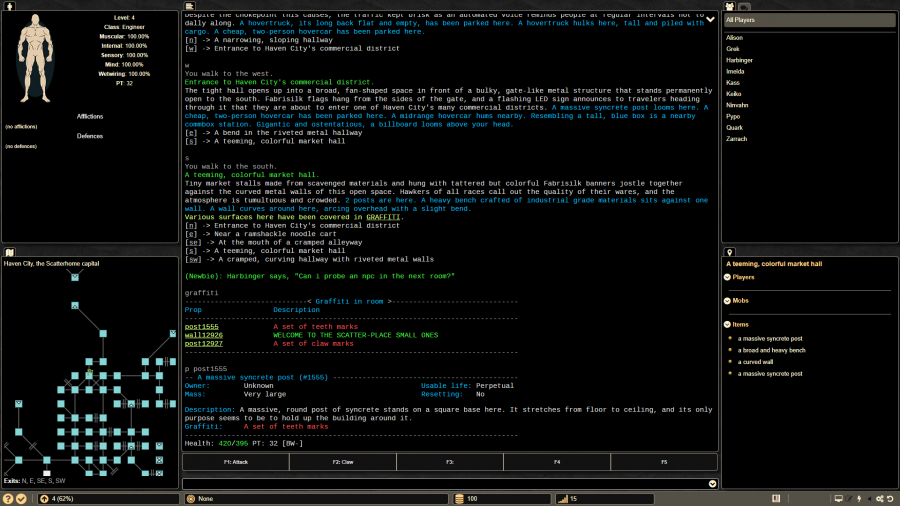Select player Keiko in the list

pos(734,94)
